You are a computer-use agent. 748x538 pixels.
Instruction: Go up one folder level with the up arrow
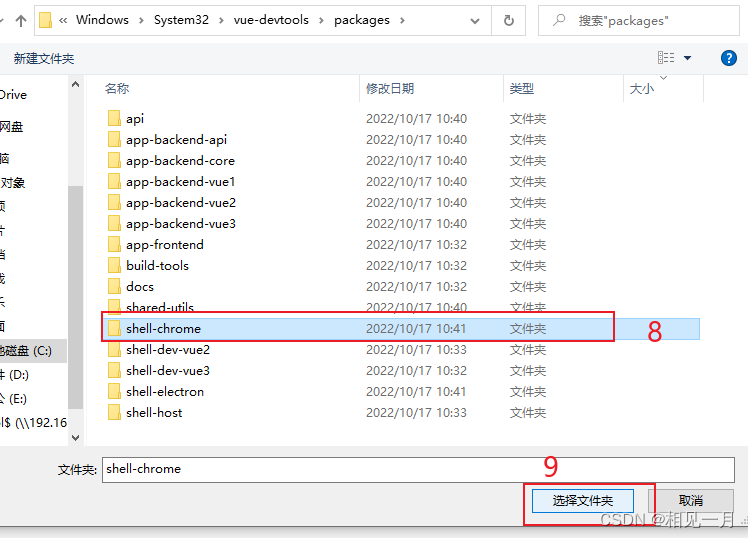click(21, 21)
